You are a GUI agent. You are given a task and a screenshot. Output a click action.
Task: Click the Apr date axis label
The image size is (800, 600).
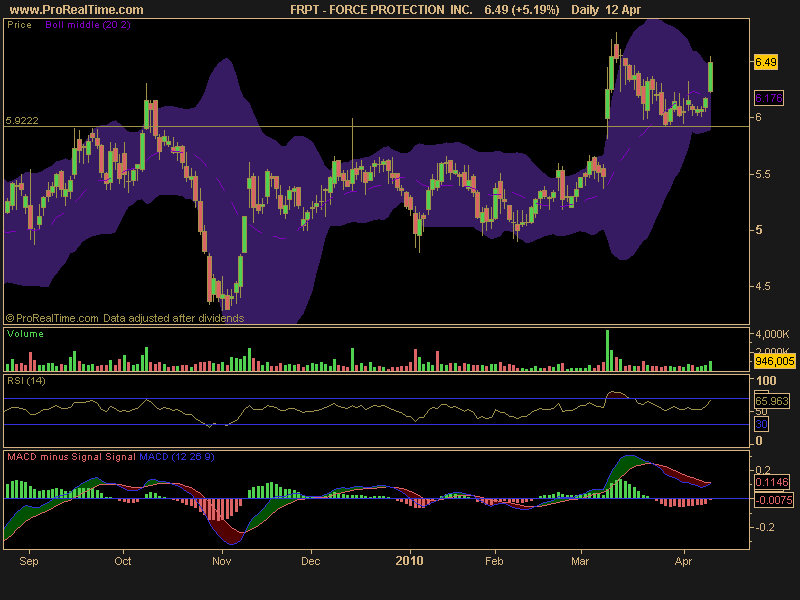[683, 561]
